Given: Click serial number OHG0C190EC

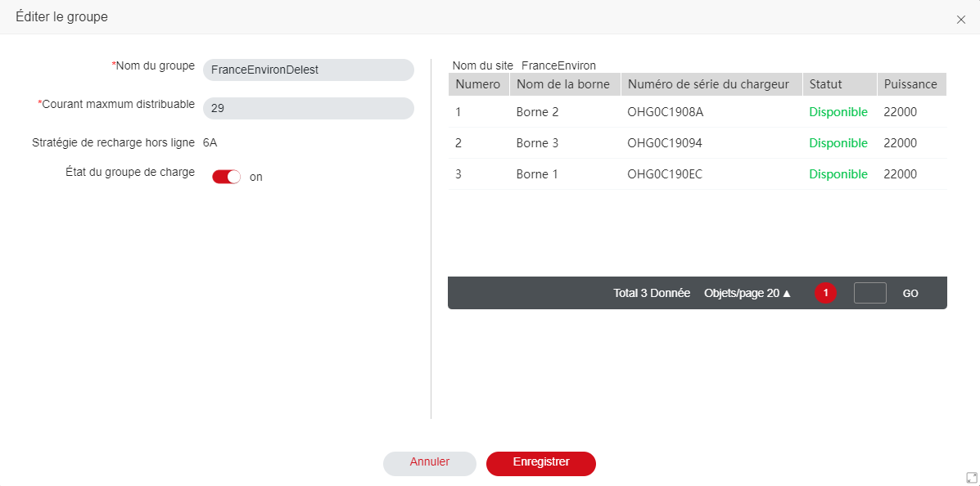Looking at the screenshot, I should point(665,174).
